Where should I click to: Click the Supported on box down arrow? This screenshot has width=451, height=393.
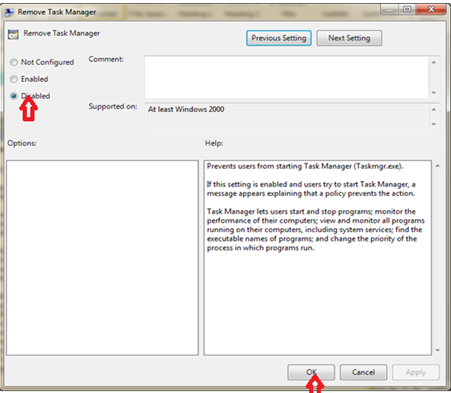[434, 124]
